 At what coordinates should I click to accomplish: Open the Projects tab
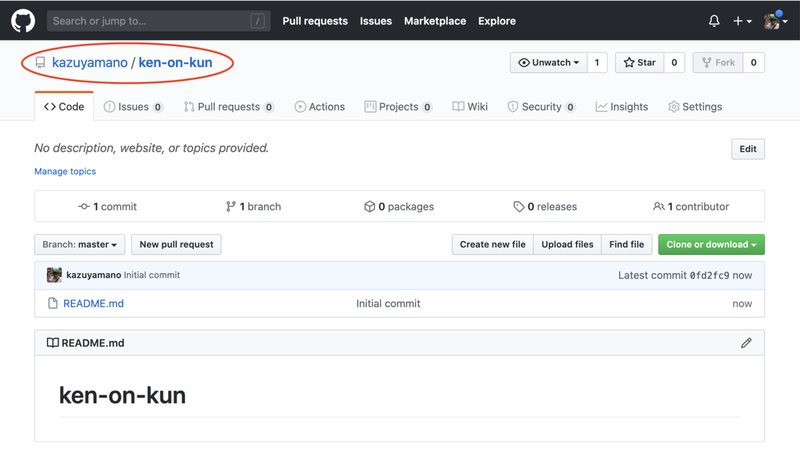click(x=398, y=107)
